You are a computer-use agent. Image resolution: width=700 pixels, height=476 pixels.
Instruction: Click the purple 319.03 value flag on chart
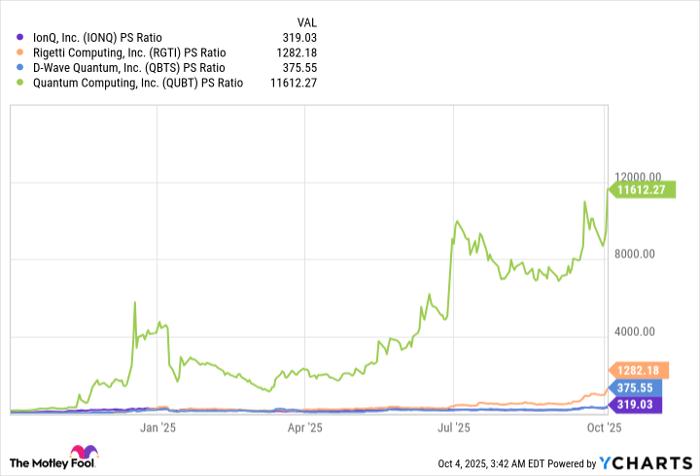click(x=635, y=405)
